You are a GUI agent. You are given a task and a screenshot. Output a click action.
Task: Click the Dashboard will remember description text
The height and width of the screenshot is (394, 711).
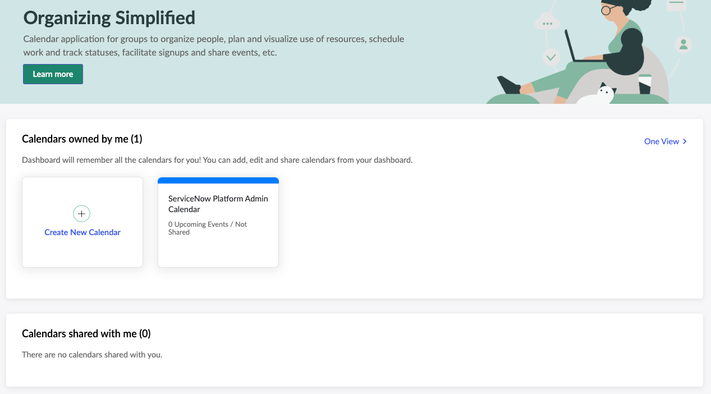(217, 160)
